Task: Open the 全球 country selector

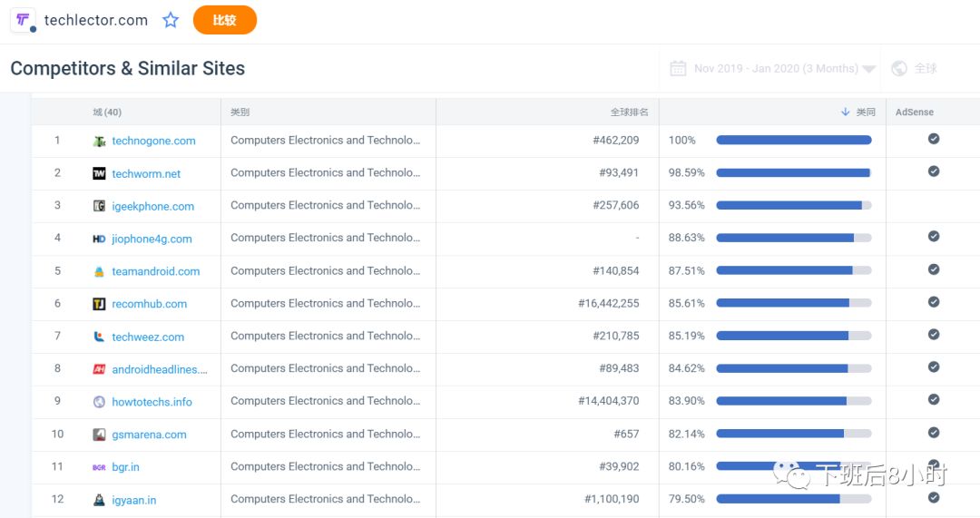Action: [925, 68]
